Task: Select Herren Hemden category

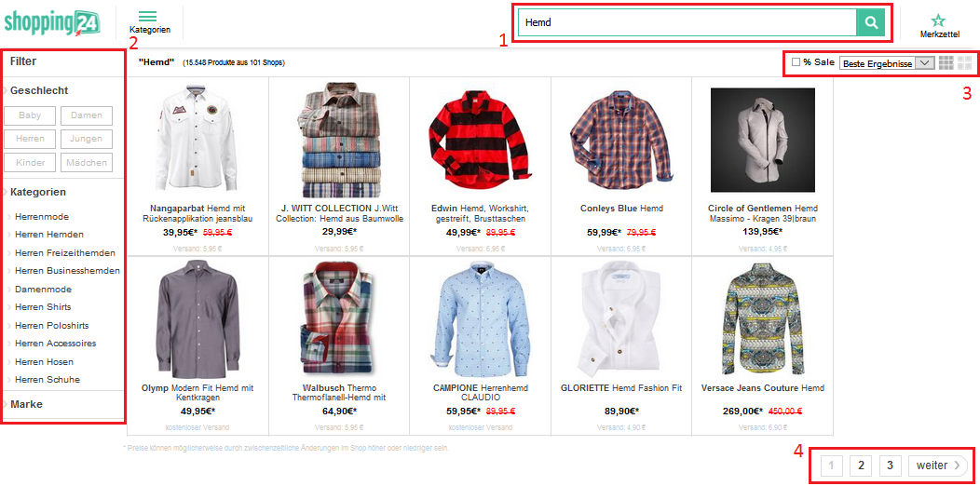Action: coord(48,235)
